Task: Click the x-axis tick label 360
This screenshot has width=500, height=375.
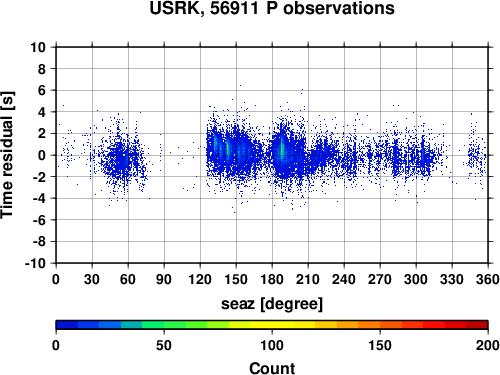Action: pos(488,279)
